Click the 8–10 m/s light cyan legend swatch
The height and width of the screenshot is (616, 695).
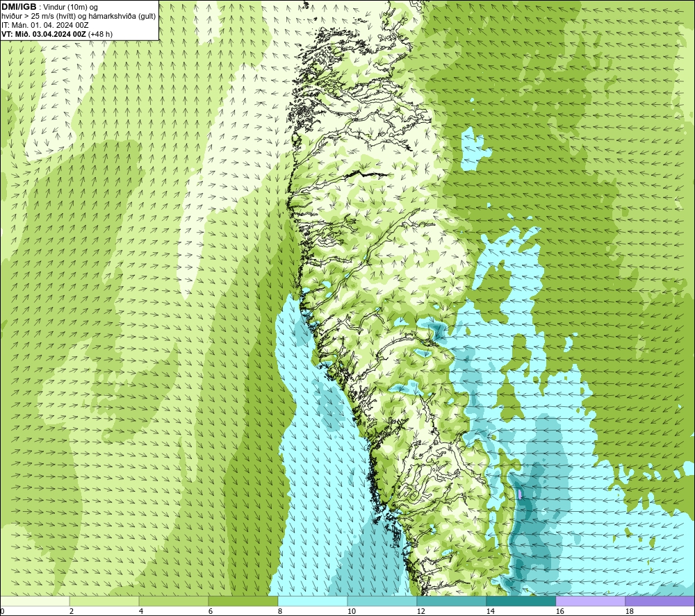[313, 601]
